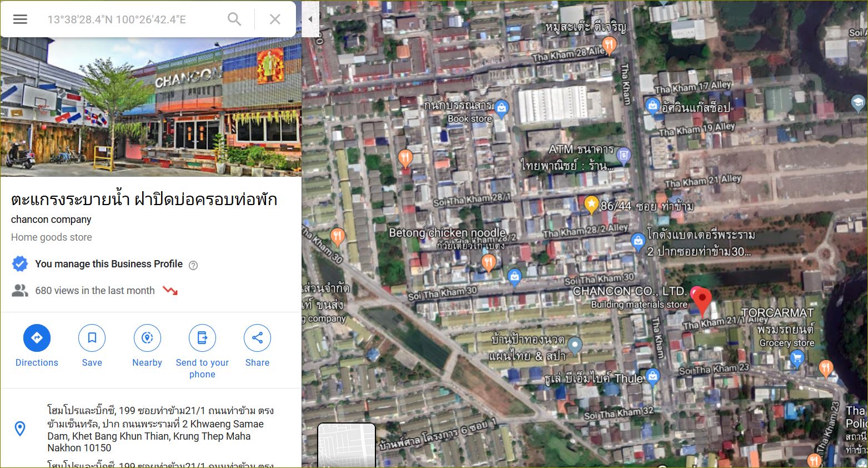Collapse the side panel arrow
This screenshot has height=468, width=868.
[x=310, y=19]
